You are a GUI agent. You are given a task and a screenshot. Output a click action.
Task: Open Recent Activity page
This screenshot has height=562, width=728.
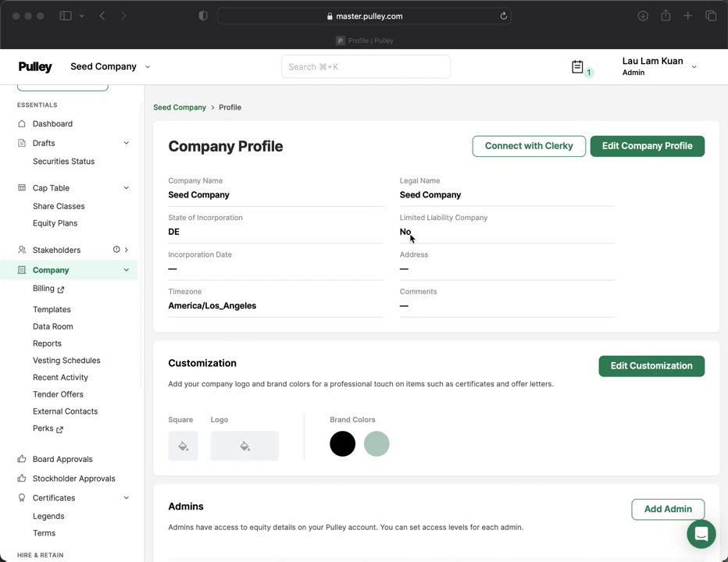(60, 378)
